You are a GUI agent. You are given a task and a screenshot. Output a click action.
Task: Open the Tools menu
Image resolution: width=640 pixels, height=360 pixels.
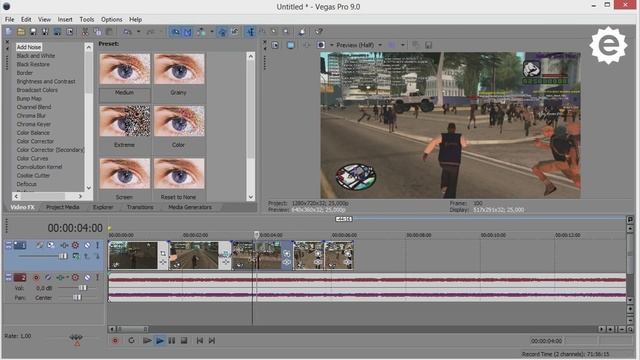[87, 19]
